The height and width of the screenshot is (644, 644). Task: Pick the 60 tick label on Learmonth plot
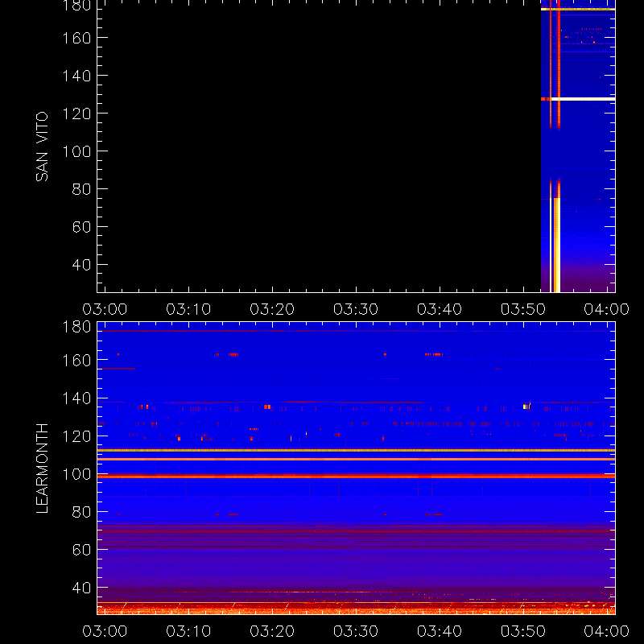[x=81, y=550]
